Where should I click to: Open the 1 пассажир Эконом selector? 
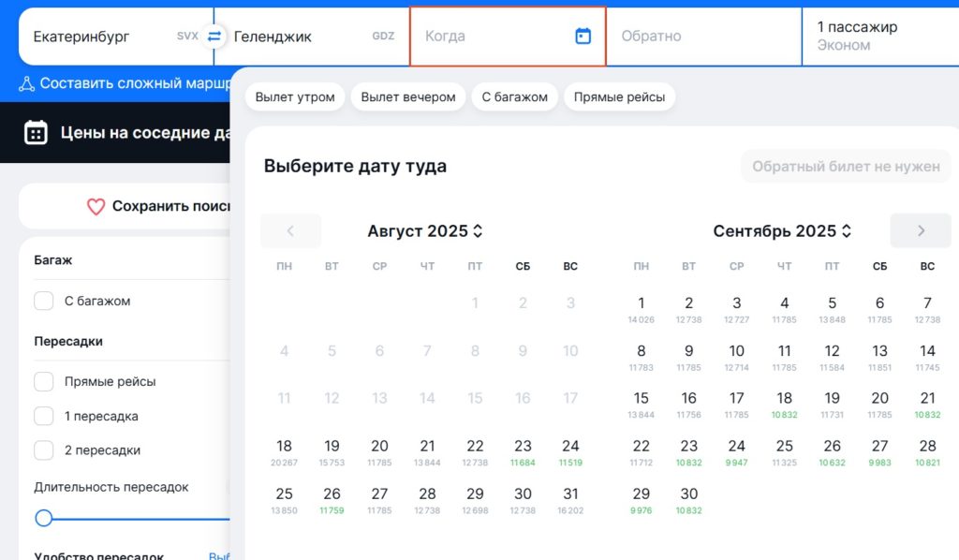[878, 36]
